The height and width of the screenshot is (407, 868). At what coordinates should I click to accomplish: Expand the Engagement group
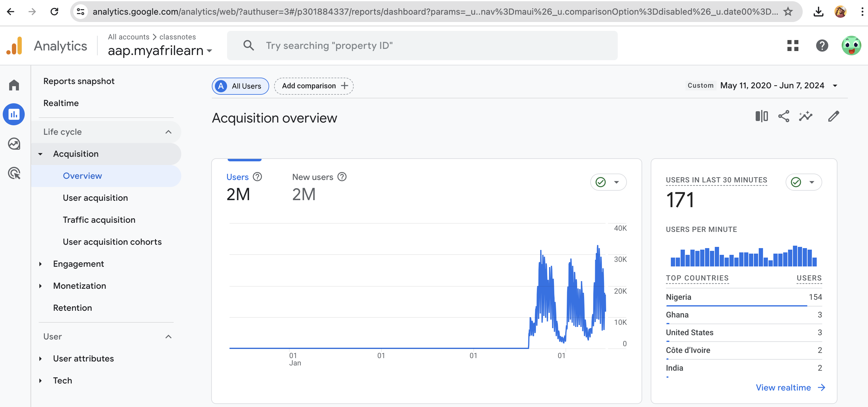click(x=40, y=264)
